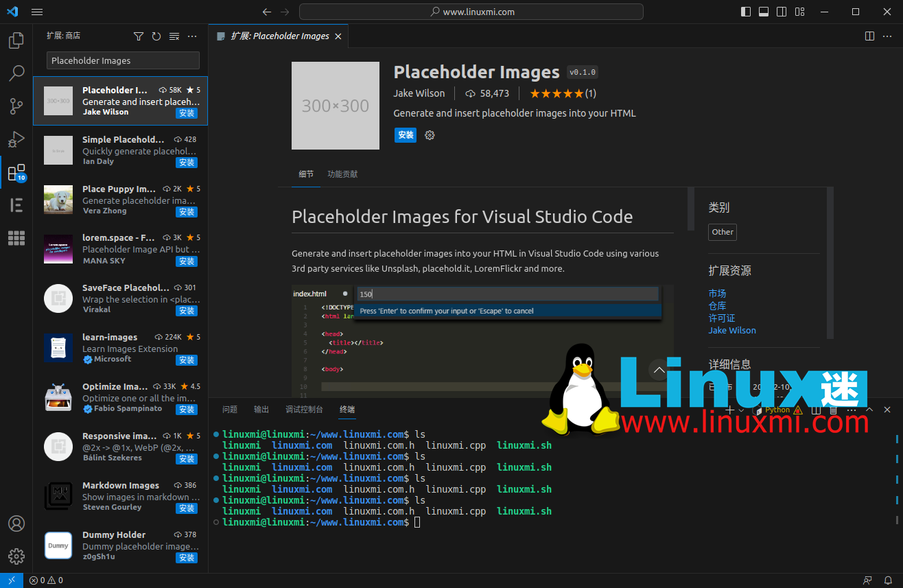Switch to the 功能贡献 tab
Screen dimensions: 903x588
tap(342, 174)
